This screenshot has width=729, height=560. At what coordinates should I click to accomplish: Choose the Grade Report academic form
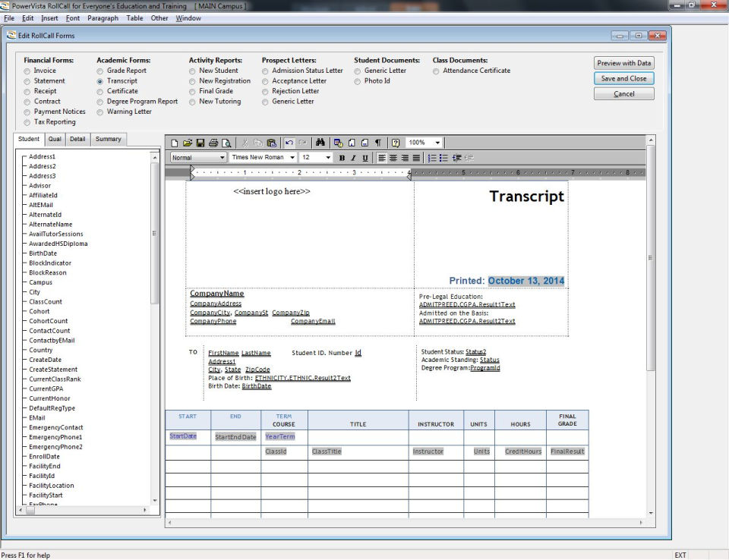click(x=100, y=71)
